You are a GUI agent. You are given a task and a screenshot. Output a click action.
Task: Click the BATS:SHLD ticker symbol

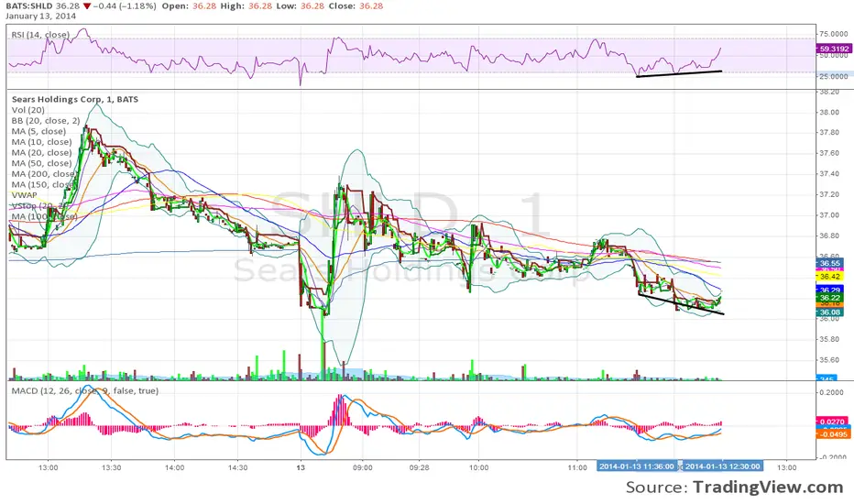click(29, 6)
